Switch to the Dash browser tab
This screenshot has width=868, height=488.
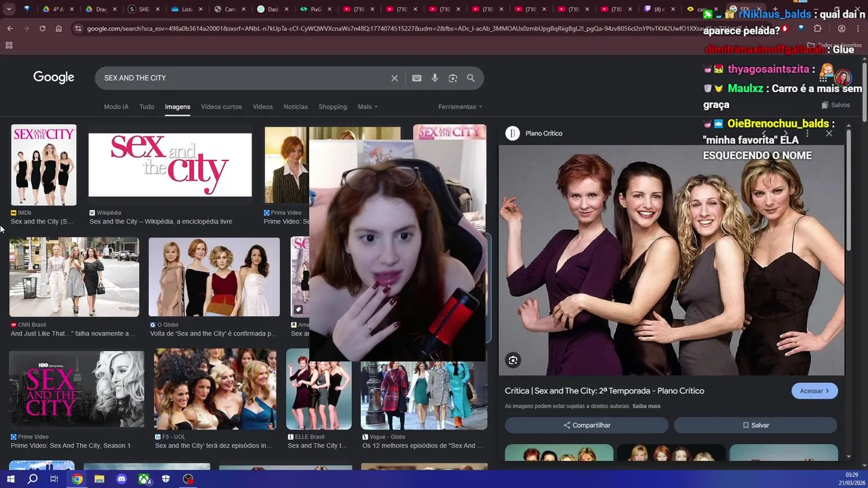click(x=271, y=9)
